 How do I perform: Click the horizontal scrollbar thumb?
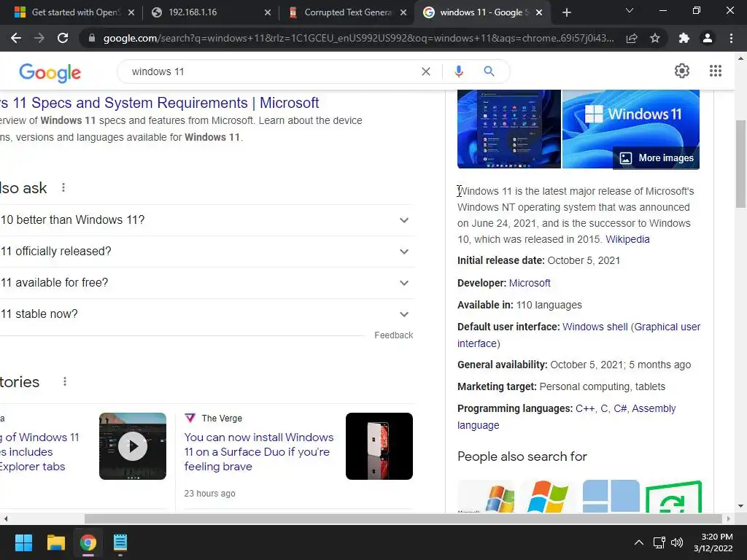pyautogui.click(x=403, y=518)
